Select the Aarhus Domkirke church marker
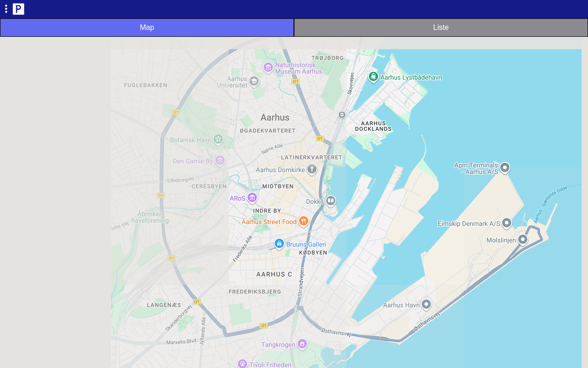 point(312,169)
